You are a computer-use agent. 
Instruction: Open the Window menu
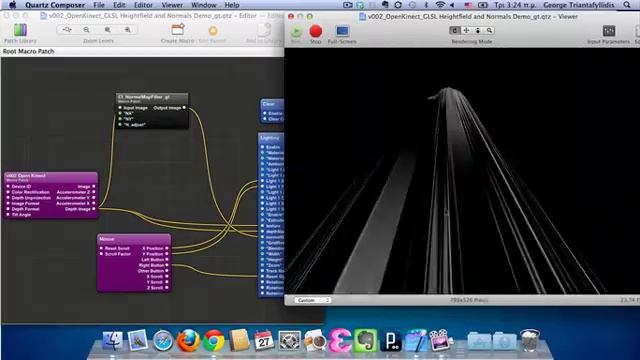click(204, 5)
